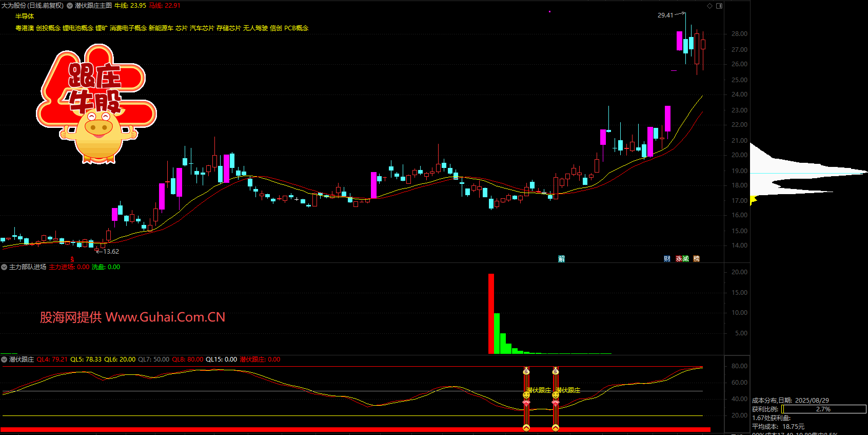868x435 pixels.
Task: Open the Www.Guhai.Com.CN watermark link
Action: tap(165, 317)
